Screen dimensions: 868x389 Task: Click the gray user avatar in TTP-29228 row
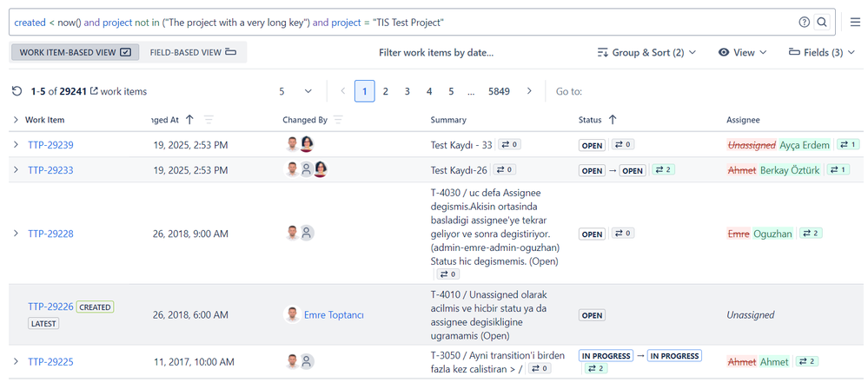tap(307, 233)
